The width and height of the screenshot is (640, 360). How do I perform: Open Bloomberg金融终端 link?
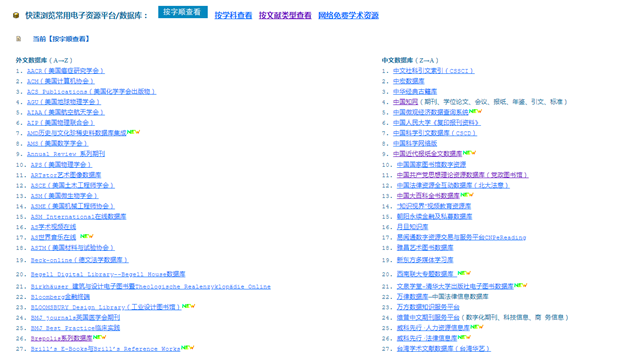pos(60,297)
